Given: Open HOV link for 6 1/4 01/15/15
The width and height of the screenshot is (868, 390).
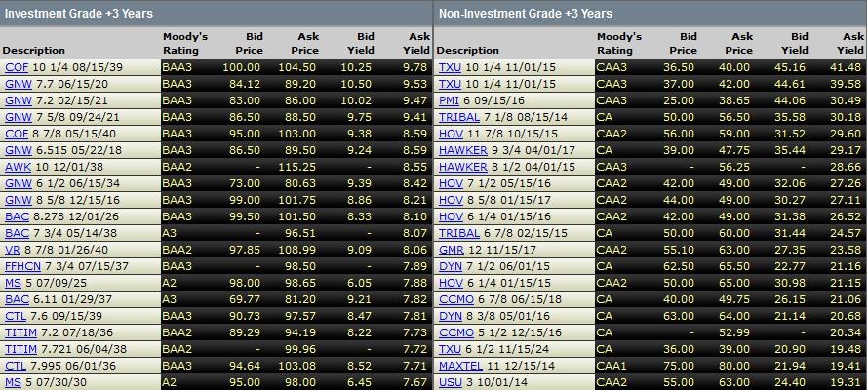Looking at the screenshot, I should pyautogui.click(x=451, y=283).
